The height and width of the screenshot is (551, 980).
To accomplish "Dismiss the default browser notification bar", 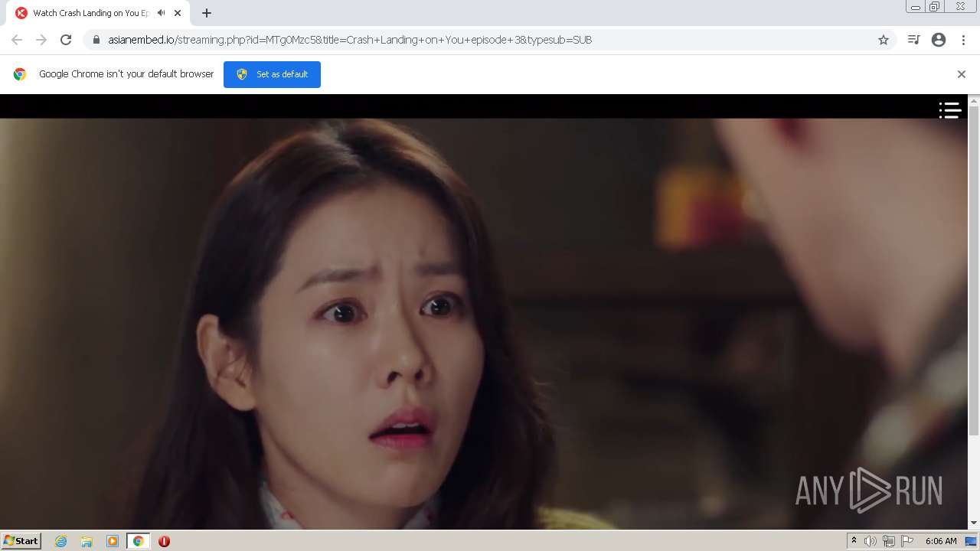I will click(x=962, y=74).
